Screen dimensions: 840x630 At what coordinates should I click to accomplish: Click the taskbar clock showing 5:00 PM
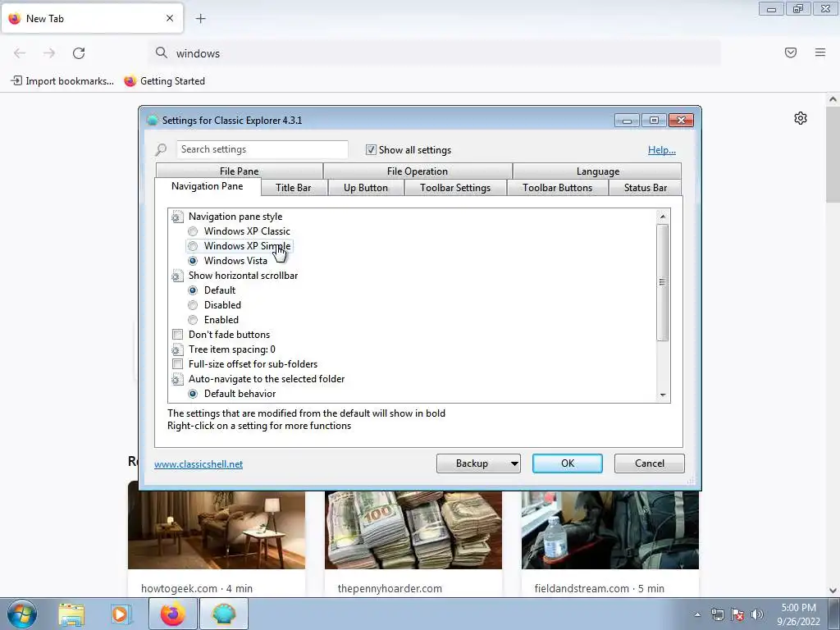tap(798, 614)
